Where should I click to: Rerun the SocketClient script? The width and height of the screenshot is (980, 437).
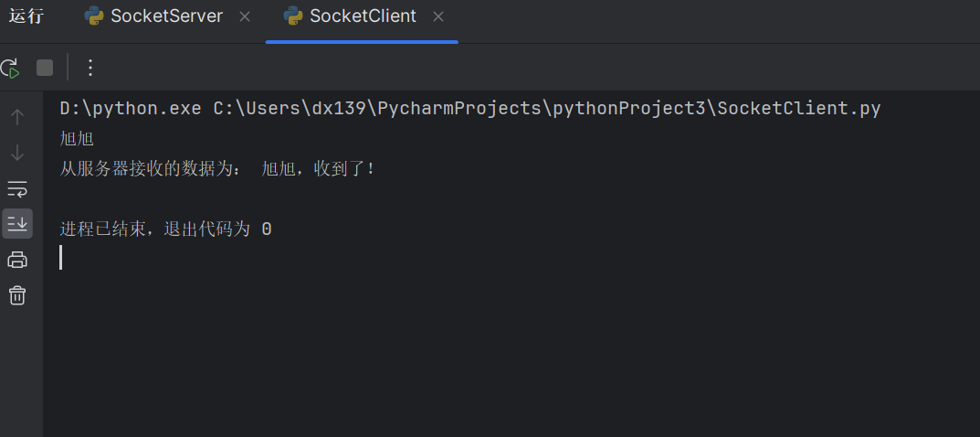tap(9, 68)
